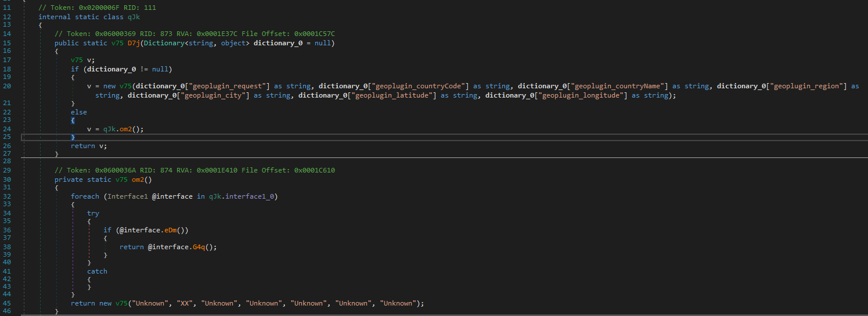Viewport: 868px width, 316px height.
Task: Click the "geoplugin_region" string key
Action: [807, 86]
